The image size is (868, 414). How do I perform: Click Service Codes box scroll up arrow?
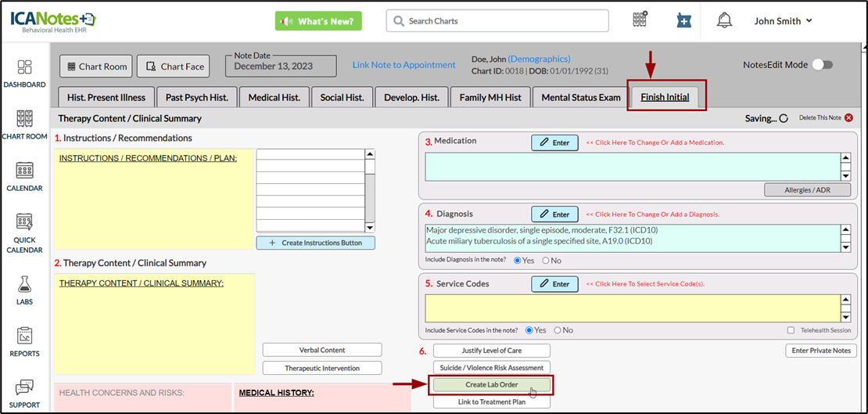[845, 300]
